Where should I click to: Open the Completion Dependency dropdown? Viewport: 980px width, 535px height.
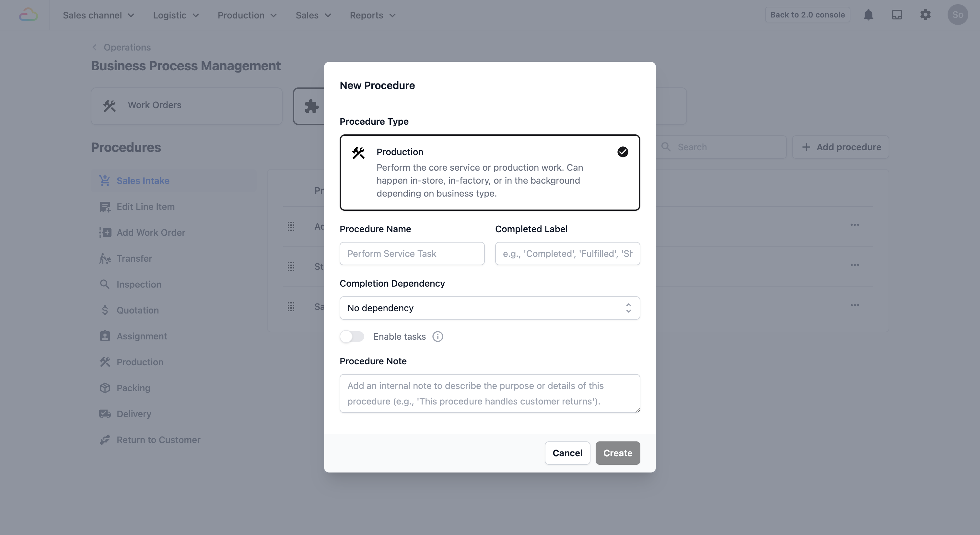pos(489,308)
